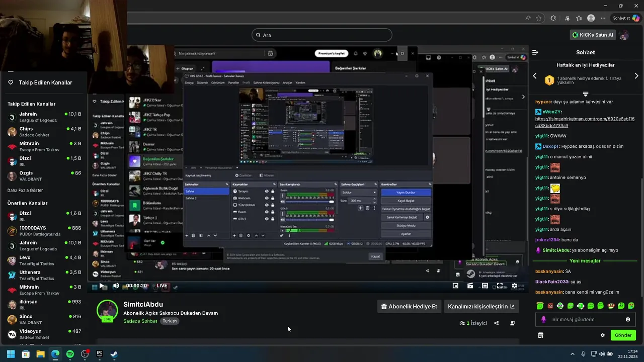644x362 pixels.
Task: Open the Sadece Sohbet category link
Action: tap(140, 321)
